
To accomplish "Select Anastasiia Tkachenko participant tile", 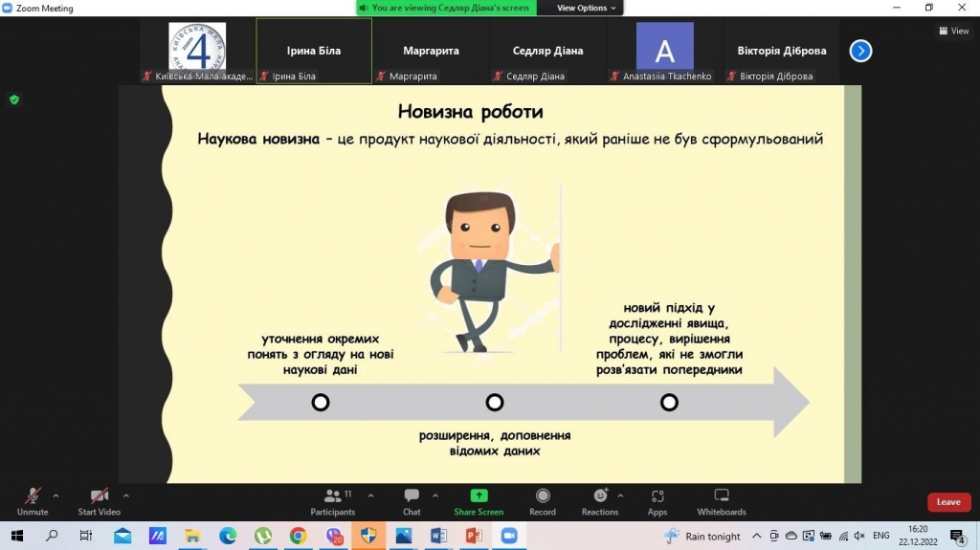I will (x=664, y=52).
